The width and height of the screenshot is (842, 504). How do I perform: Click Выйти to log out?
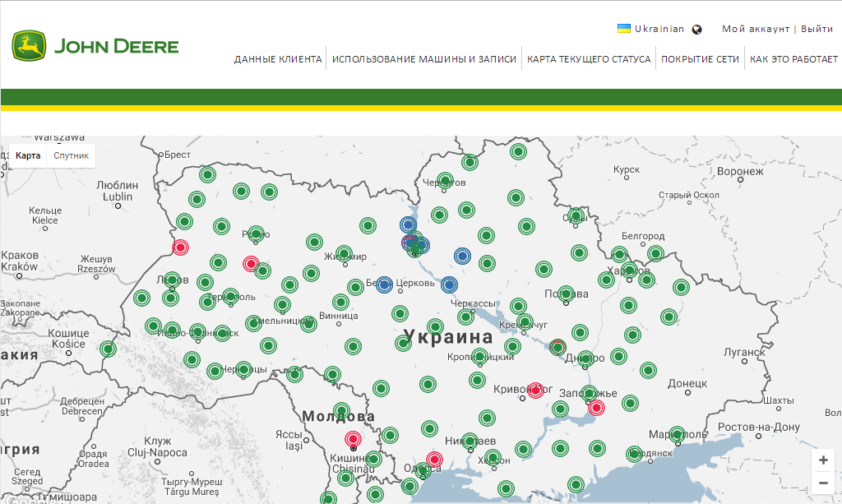(817, 28)
